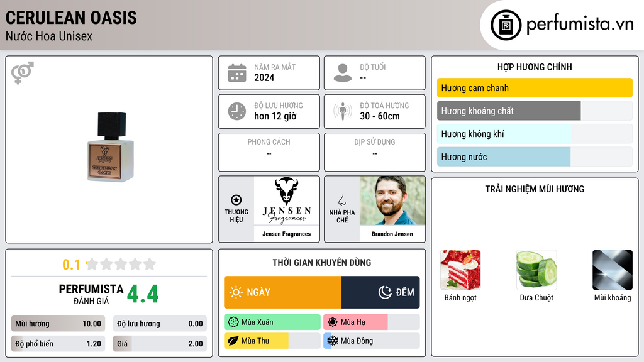
Task: Click the Mùi hương 10.00 score bar
Action: tap(58, 324)
